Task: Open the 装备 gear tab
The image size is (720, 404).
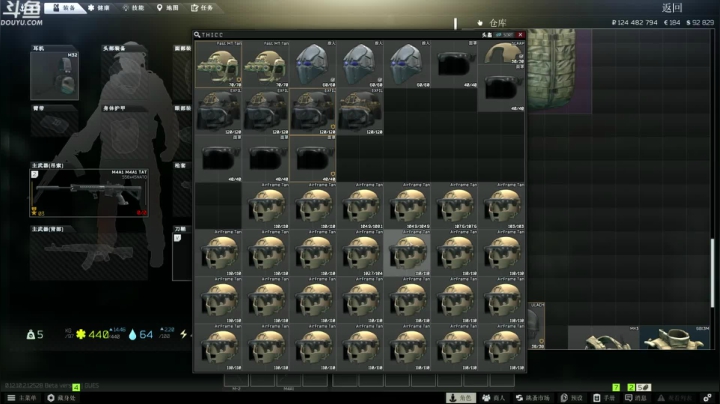Action: [64, 7]
